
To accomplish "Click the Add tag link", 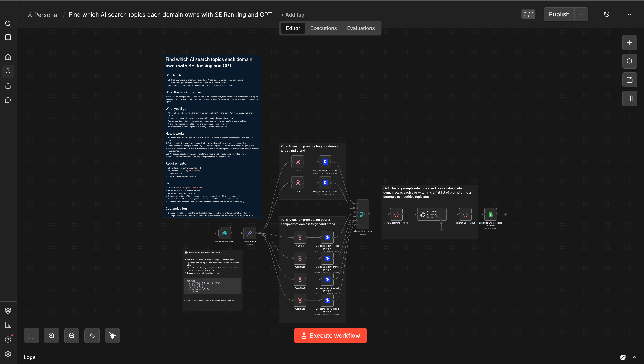I will point(292,15).
